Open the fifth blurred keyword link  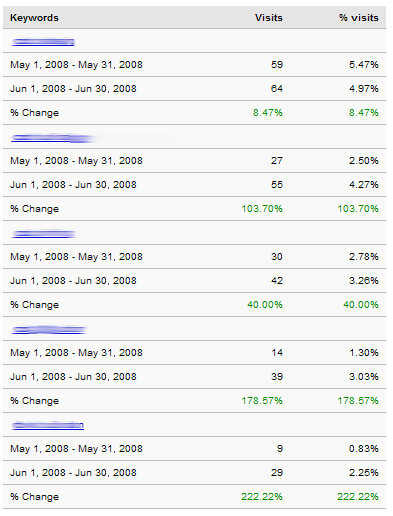pyautogui.click(x=47, y=426)
